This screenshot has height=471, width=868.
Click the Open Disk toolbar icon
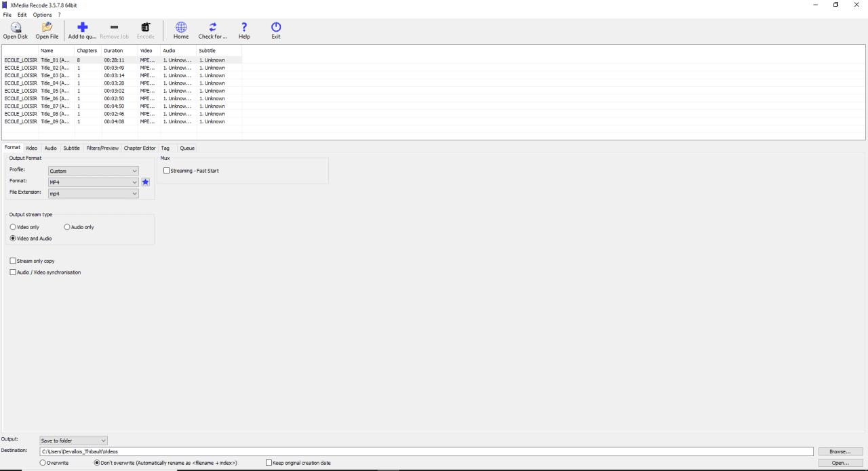point(15,27)
